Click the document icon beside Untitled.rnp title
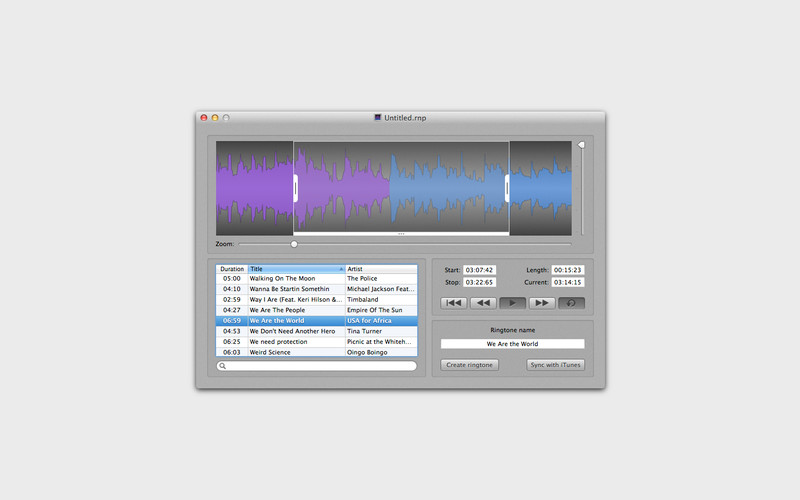800x500 pixels. [378, 117]
